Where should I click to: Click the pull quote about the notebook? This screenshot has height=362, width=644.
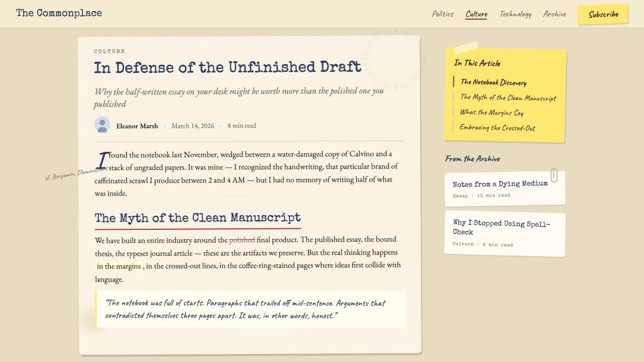(251, 309)
